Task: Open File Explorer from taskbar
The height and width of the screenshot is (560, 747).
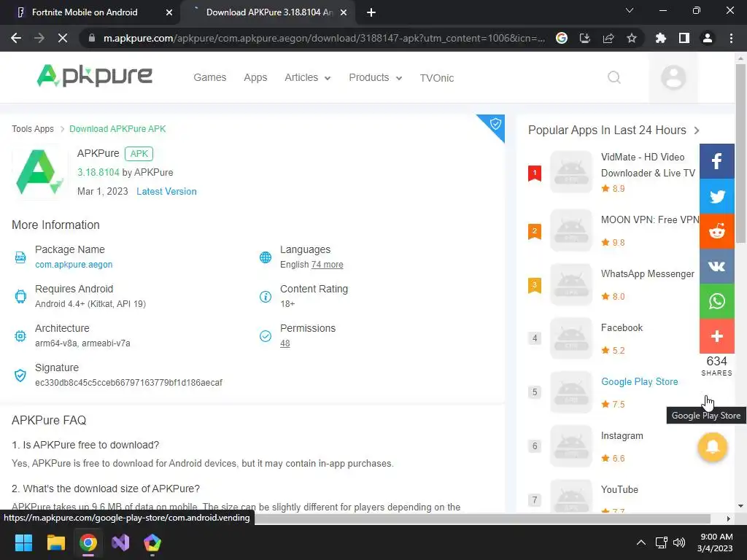Action: [55, 542]
